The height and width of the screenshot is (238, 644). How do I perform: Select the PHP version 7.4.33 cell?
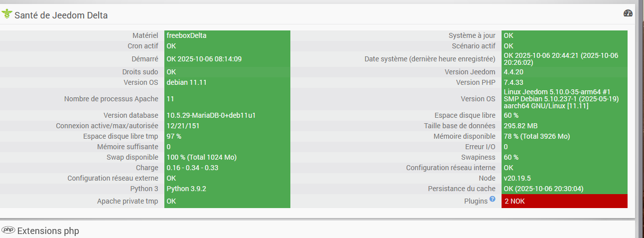click(514, 82)
